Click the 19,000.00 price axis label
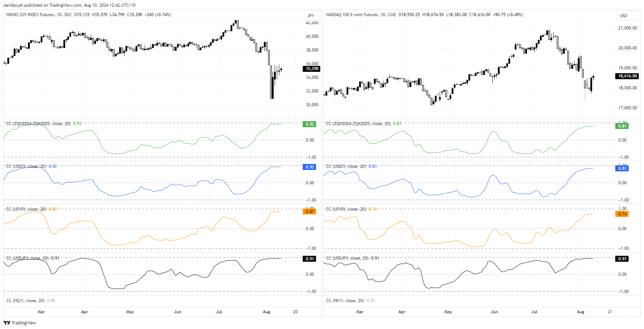Image resolution: width=644 pixels, height=329 pixels. (628, 68)
